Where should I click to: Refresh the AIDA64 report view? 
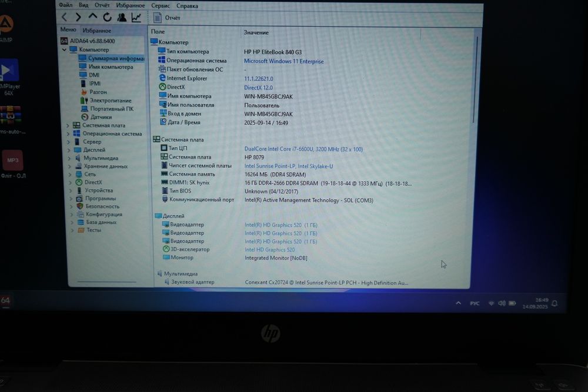[107, 17]
